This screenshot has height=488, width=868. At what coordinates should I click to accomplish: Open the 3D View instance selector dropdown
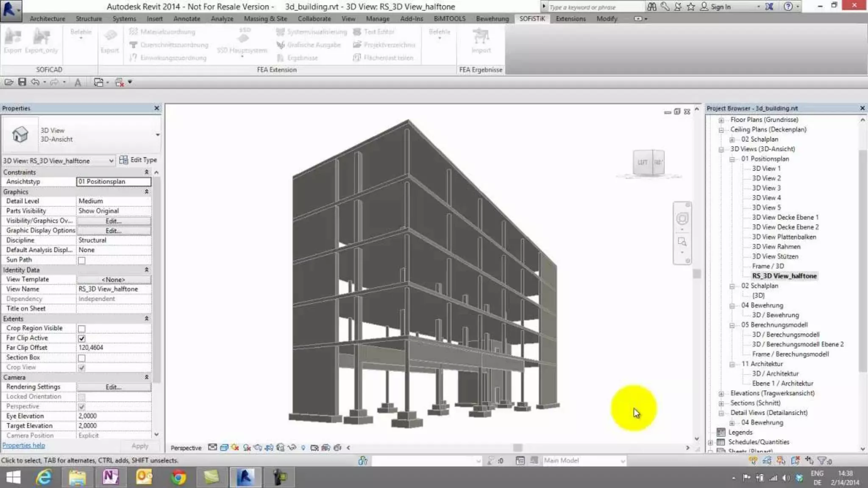111,161
